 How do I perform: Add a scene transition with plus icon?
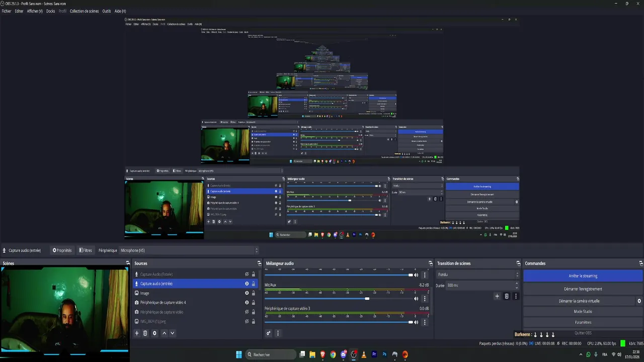coord(497,296)
